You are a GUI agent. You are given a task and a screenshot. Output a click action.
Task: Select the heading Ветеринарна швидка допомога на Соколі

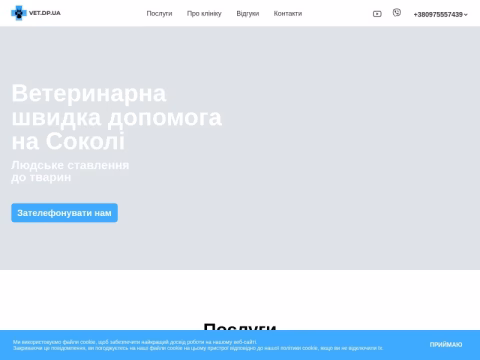point(117,117)
